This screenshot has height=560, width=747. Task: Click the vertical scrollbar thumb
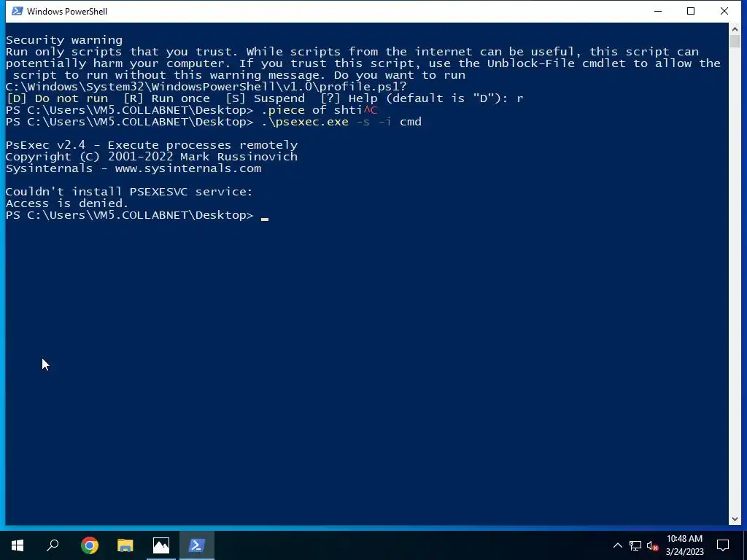pyautogui.click(x=735, y=41)
